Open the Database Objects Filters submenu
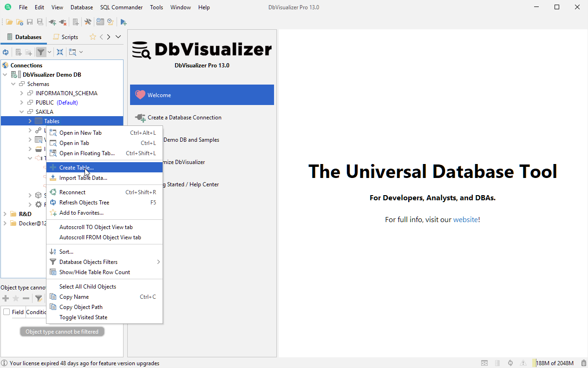This screenshot has width=588, height=368. (x=105, y=262)
